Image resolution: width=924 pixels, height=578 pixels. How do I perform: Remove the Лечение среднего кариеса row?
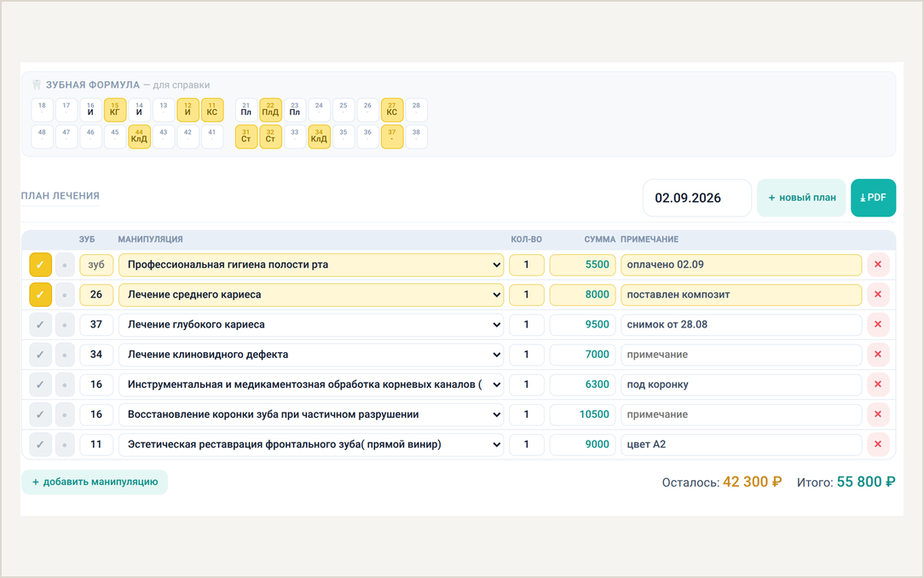tap(877, 295)
